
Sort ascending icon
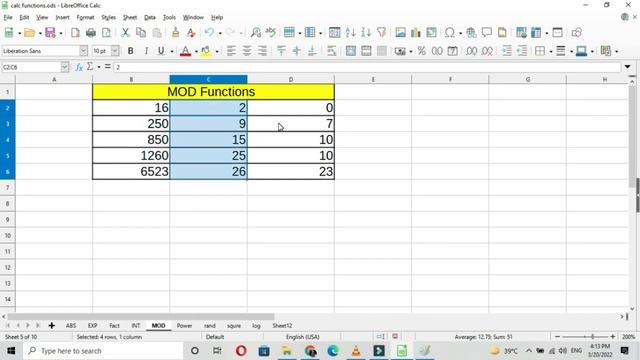pyautogui.click(x=350, y=33)
